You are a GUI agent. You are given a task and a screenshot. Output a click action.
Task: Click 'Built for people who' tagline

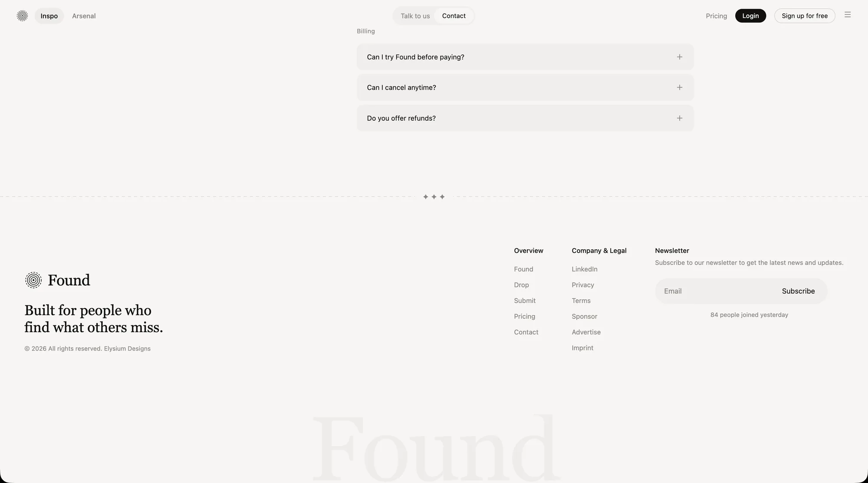(88, 310)
